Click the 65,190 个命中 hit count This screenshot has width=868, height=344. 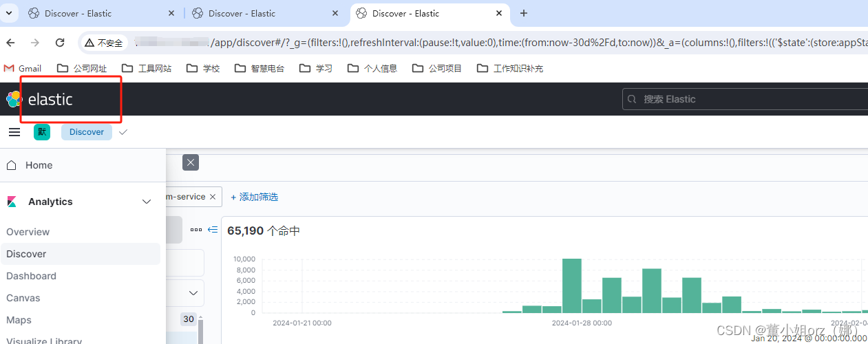coord(264,231)
